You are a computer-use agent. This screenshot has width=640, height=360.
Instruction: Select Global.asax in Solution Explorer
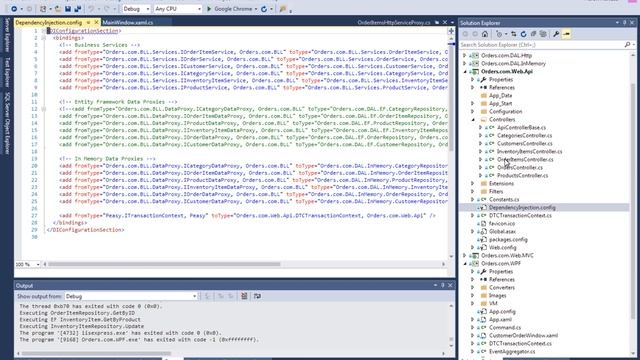(x=502, y=231)
